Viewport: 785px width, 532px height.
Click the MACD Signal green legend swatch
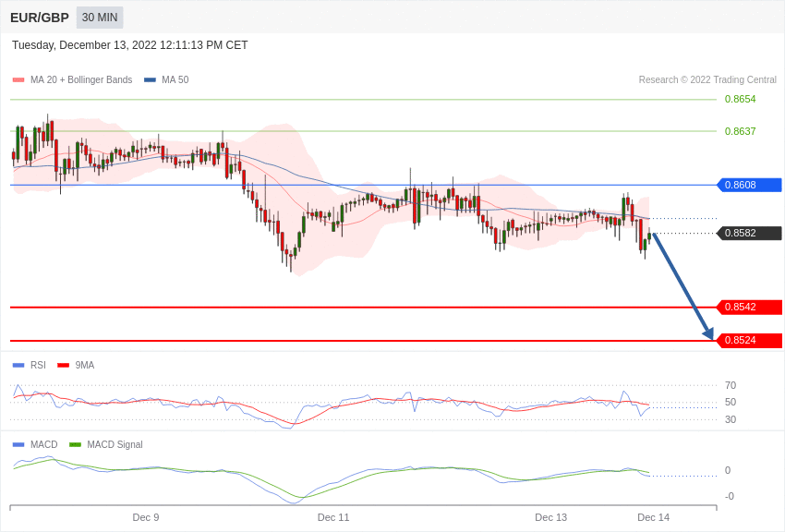point(75,444)
